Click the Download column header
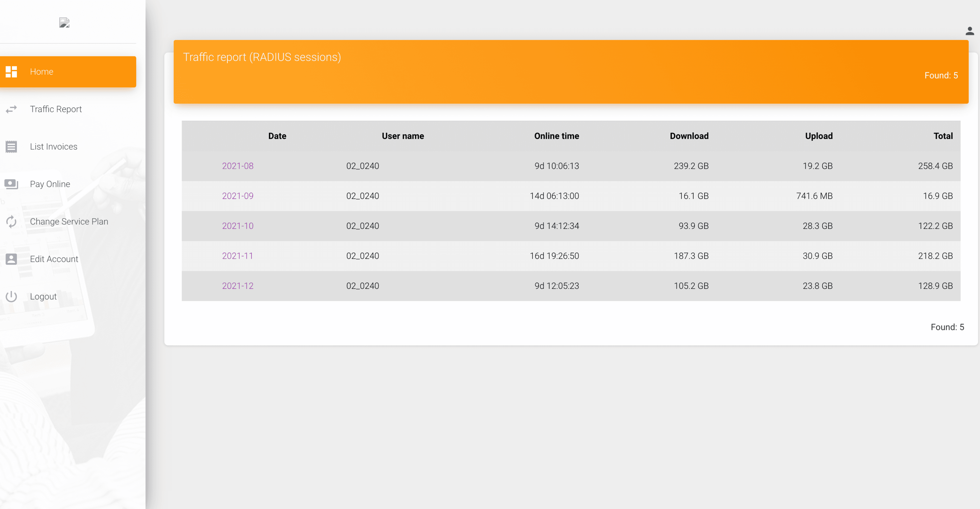980x509 pixels. pyautogui.click(x=689, y=136)
